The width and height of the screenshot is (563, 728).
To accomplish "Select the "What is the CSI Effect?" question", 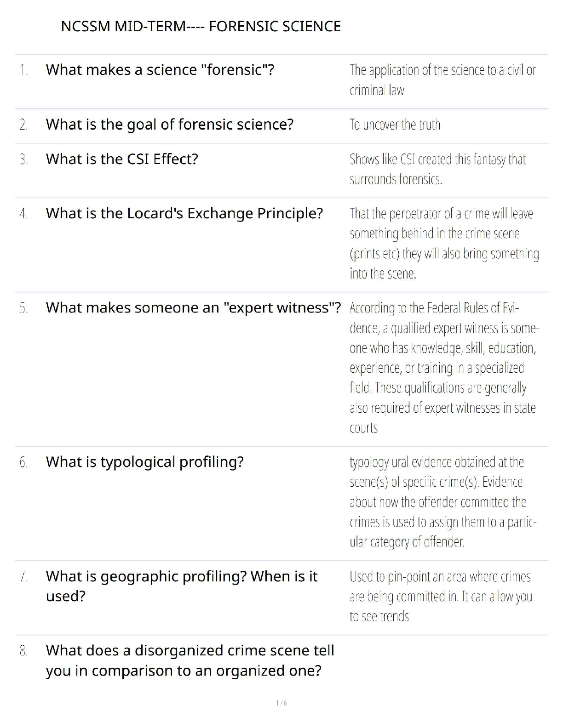I will click(122, 159).
